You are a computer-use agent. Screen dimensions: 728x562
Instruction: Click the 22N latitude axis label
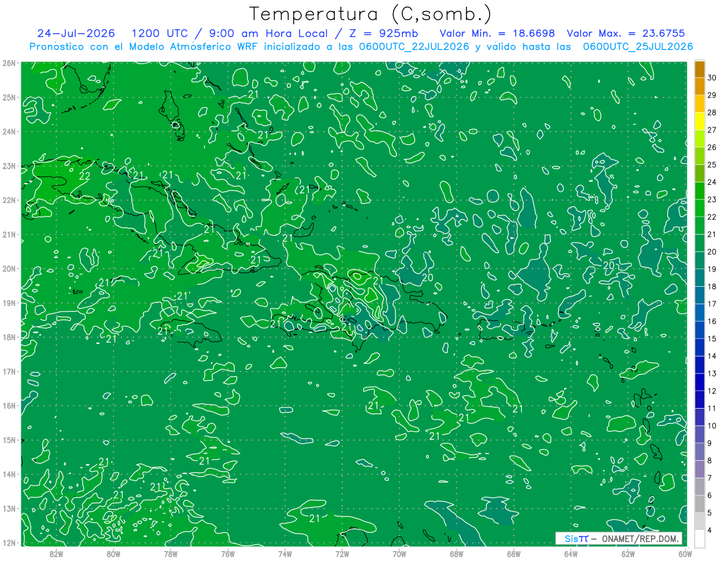[8, 200]
